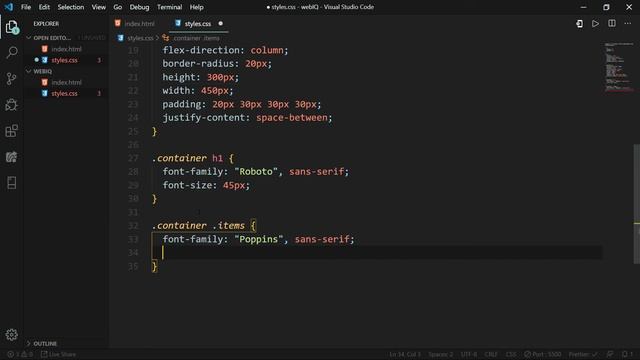Click the '1 UNSAVED' label in Open Editors
Screen dimensions: 640x360
click(92, 38)
